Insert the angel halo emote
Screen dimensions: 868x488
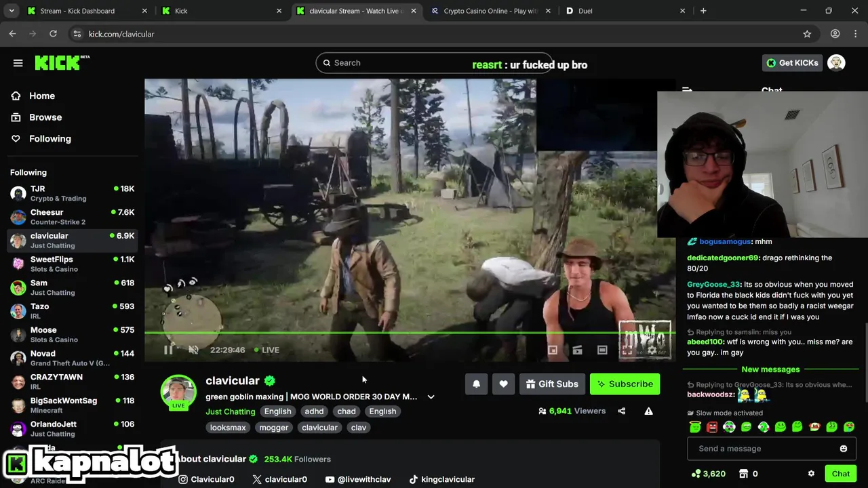coord(695,427)
